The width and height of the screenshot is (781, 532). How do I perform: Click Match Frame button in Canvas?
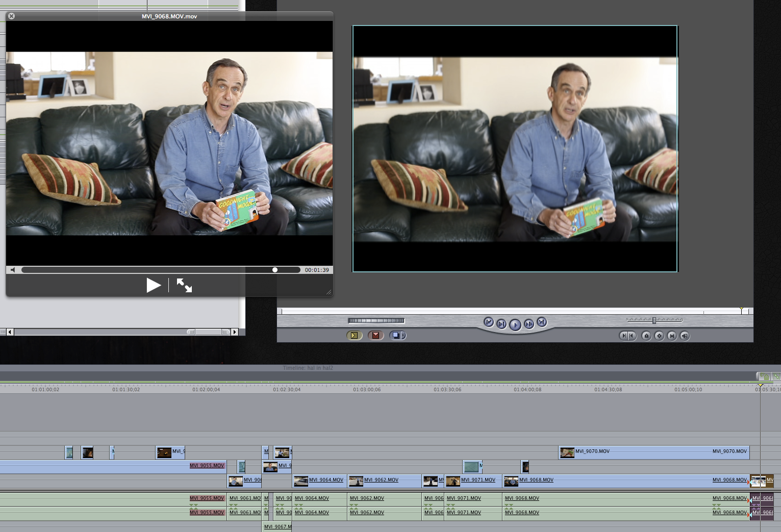click(685, 336)
